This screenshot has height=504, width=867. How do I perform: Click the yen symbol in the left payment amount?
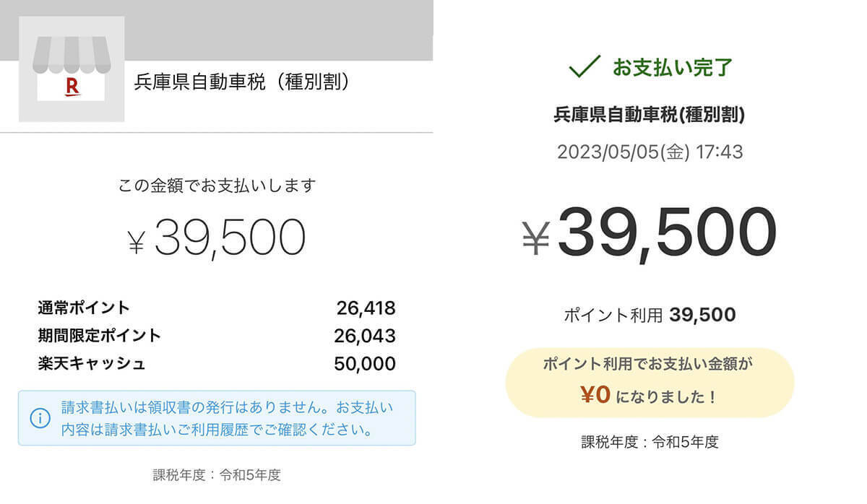(x=137, y=242)
